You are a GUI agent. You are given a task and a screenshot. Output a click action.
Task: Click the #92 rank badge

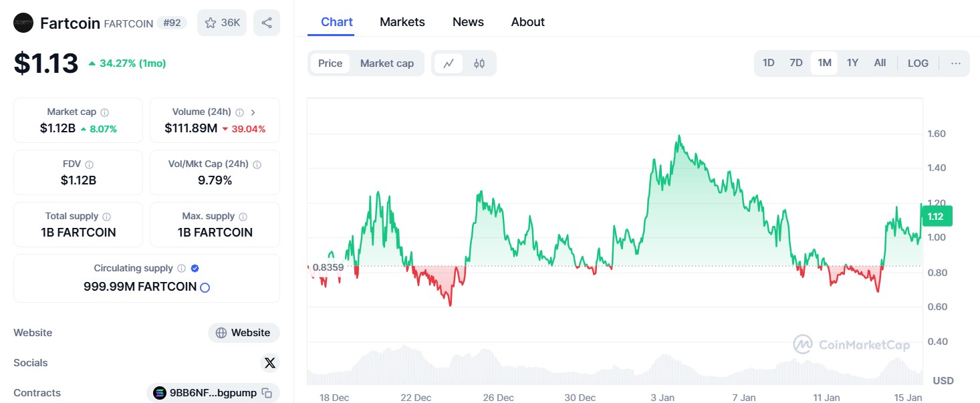coord(172,23)
